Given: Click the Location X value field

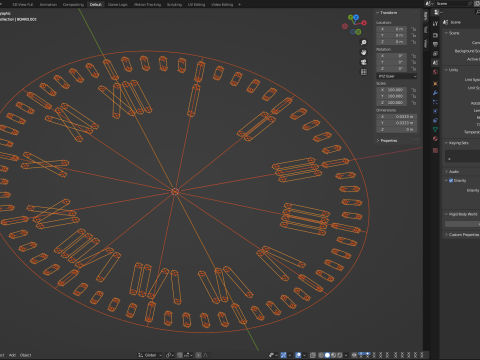Looking at the screenshot, I should click(x=392, y=29).
